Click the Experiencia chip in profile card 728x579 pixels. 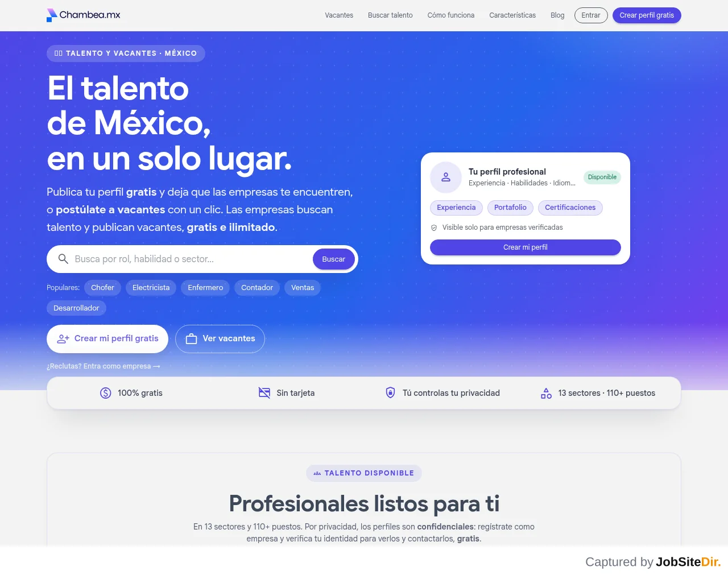[456, 208]
